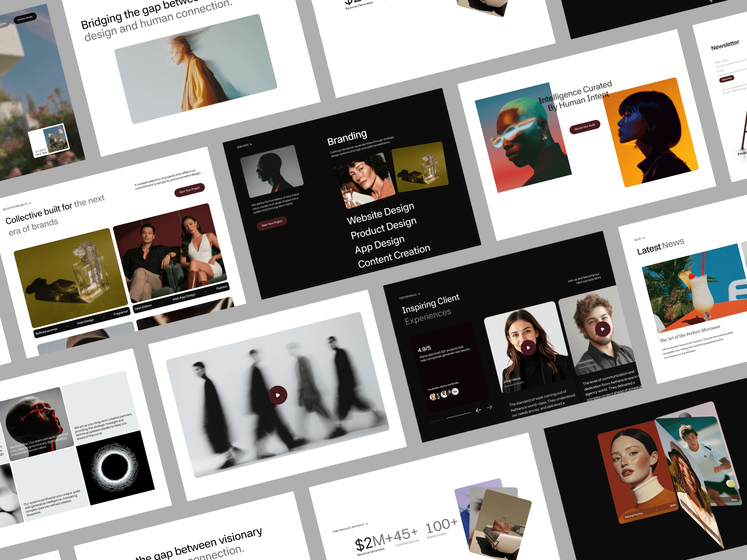Select the App Design service
This screenshot has width=747, height=560.
pyautogui.click(x=380, y=245)
